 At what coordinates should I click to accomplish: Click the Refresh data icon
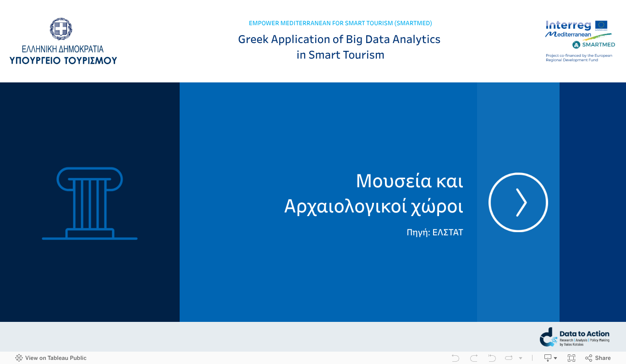click(x=509, y=358)
